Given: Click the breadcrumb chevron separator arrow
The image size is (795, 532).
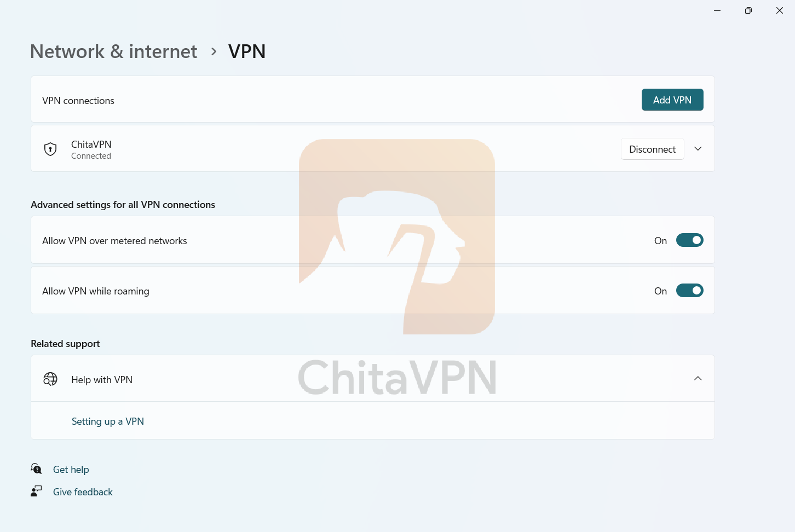Looking at the screenshot, I should point(214,51).
